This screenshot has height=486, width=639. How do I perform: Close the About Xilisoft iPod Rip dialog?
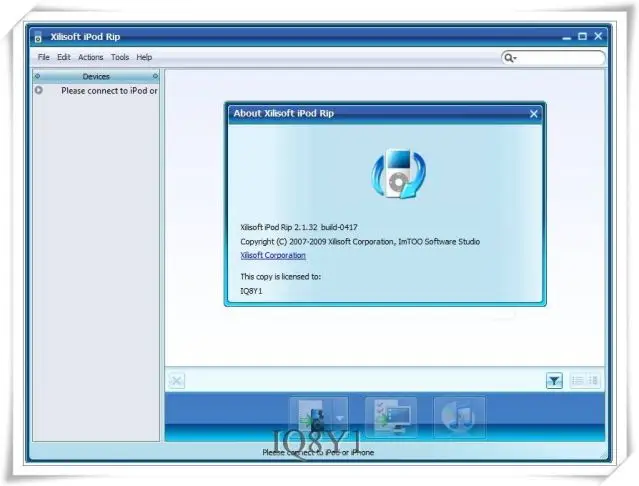click(x=534, y=114)
